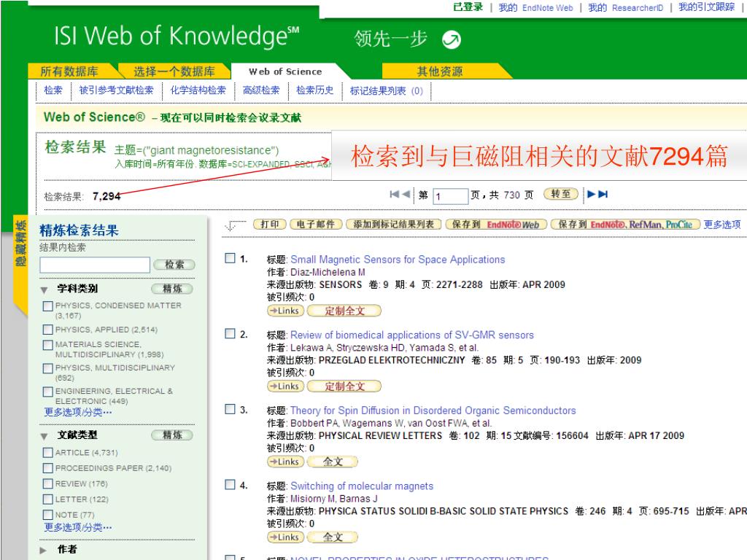Click 保存到 EndNote Web button
747x560 pixels.
pyautogui.click(x=496, y=225)
